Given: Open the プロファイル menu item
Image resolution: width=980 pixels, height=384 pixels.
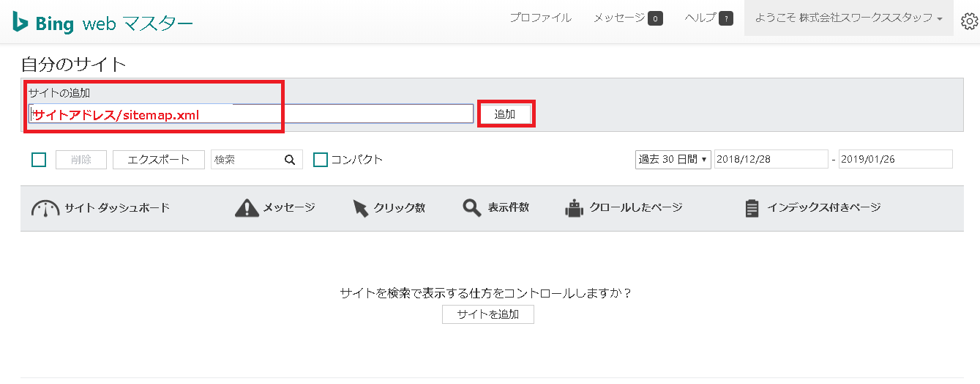Looking at the screenshot, I should click(540, 18).
